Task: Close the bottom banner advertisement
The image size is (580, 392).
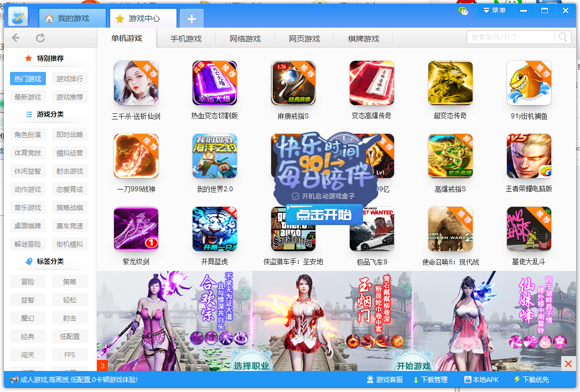Action: [568, 363]
